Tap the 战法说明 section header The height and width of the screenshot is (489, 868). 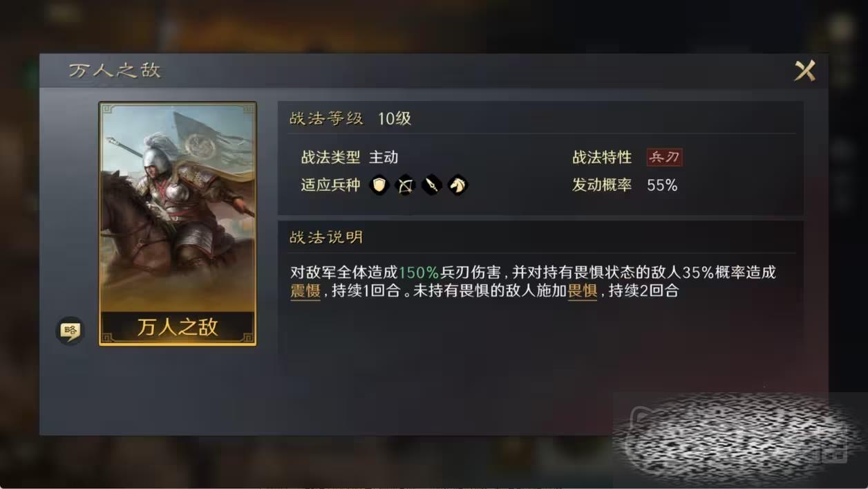(326, 237)
